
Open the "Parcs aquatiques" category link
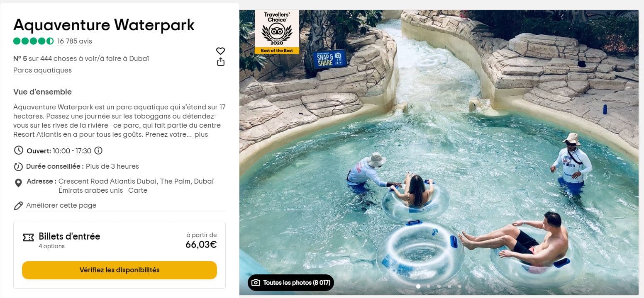(x=42, y=70)
